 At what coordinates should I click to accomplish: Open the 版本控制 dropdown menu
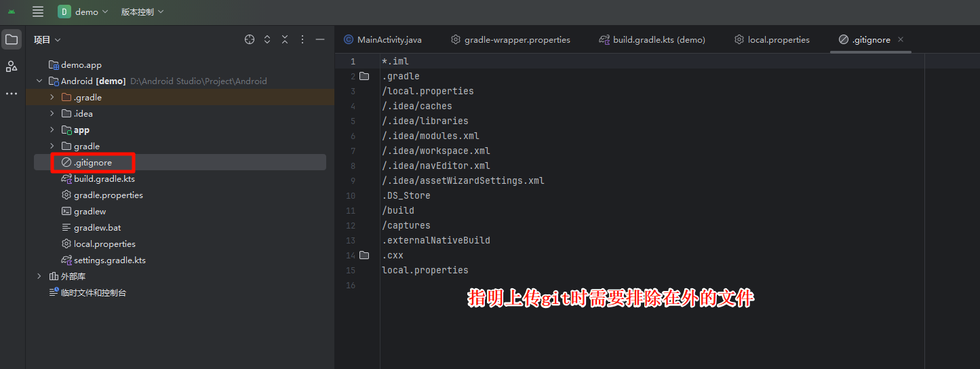[x=142, y=12]
